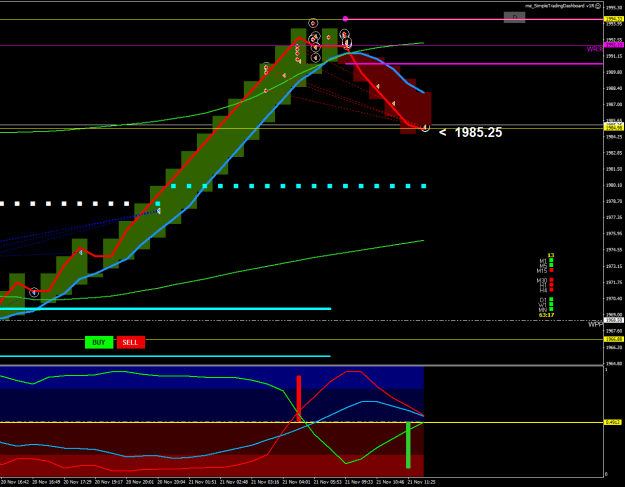The width and height of the screenshot is (625, 487).
Task: Click the magenta dot on the pink line
Action: (x=345, y=19)
